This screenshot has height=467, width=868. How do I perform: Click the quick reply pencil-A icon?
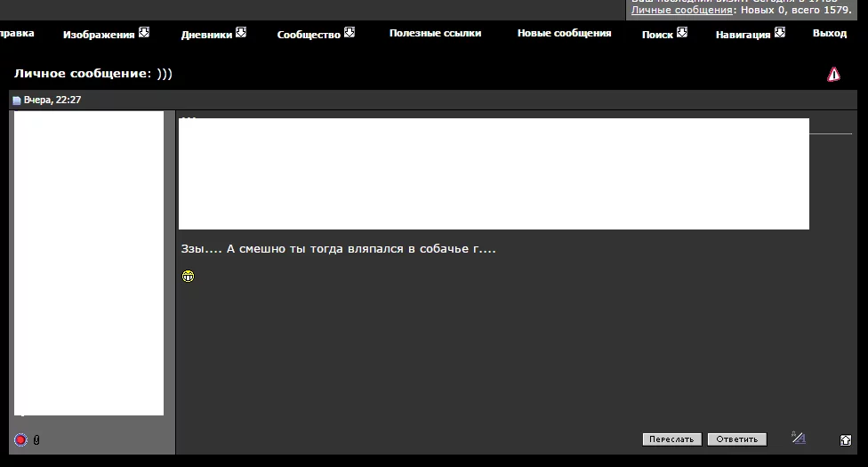[x=799, y=439]
